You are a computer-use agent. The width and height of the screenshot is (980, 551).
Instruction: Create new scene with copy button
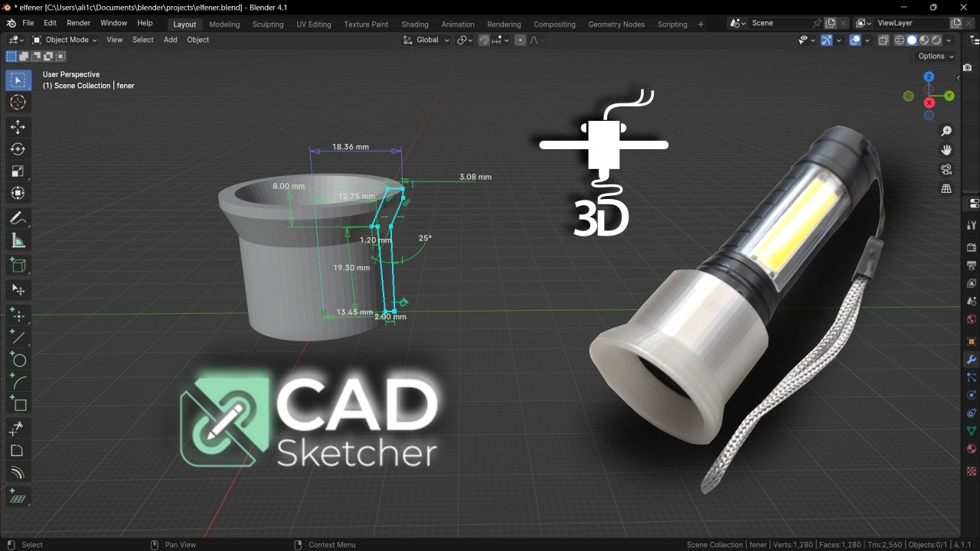click(x=830, y=23)
